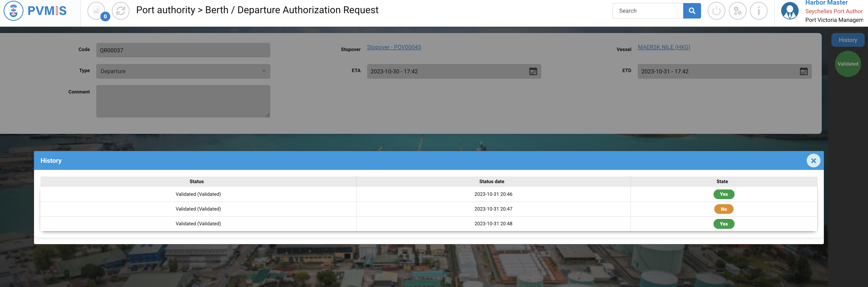Close the History dialog
The height and width of the screenshot is (287, 868).
[x=813, y=161]
